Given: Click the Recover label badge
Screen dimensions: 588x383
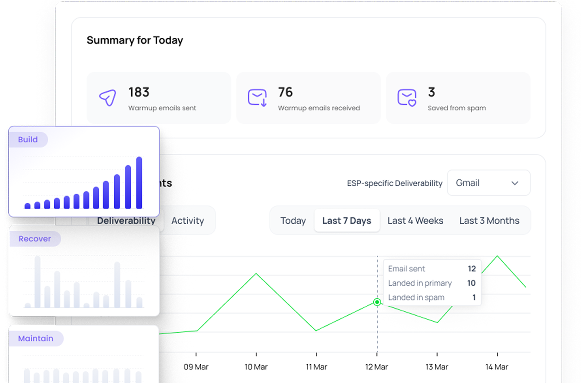Looking at the screenshot, I should tap(35, 239).
